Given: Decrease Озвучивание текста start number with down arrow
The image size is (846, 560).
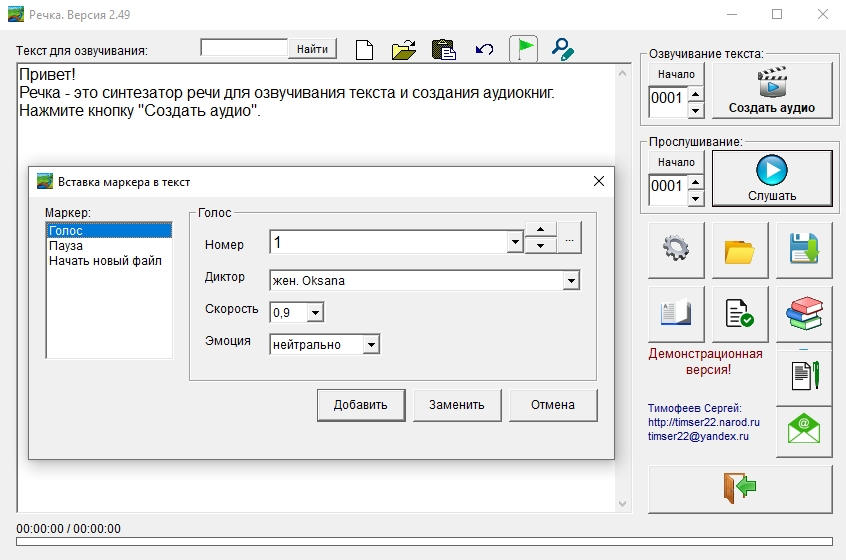Looking at the screenshot, I should coord(696,111).
